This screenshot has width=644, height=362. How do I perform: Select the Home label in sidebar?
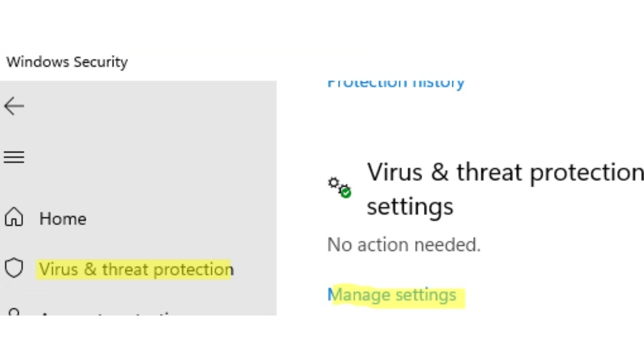[63, 219]
